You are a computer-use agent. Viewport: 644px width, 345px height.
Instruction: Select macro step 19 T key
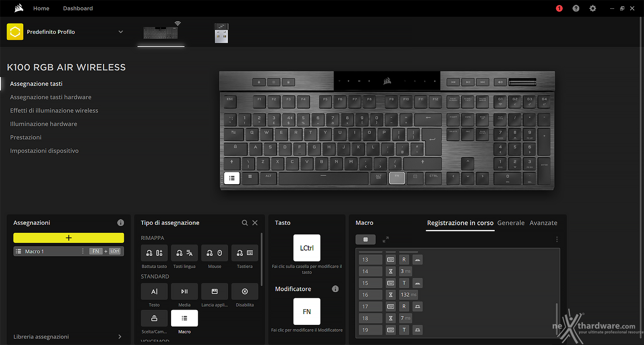[404, 330]
